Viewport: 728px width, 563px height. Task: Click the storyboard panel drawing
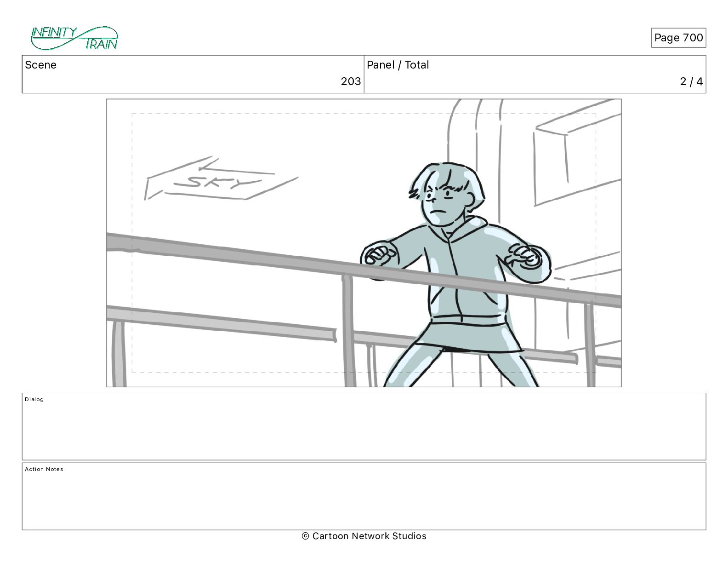click(364, 243)
